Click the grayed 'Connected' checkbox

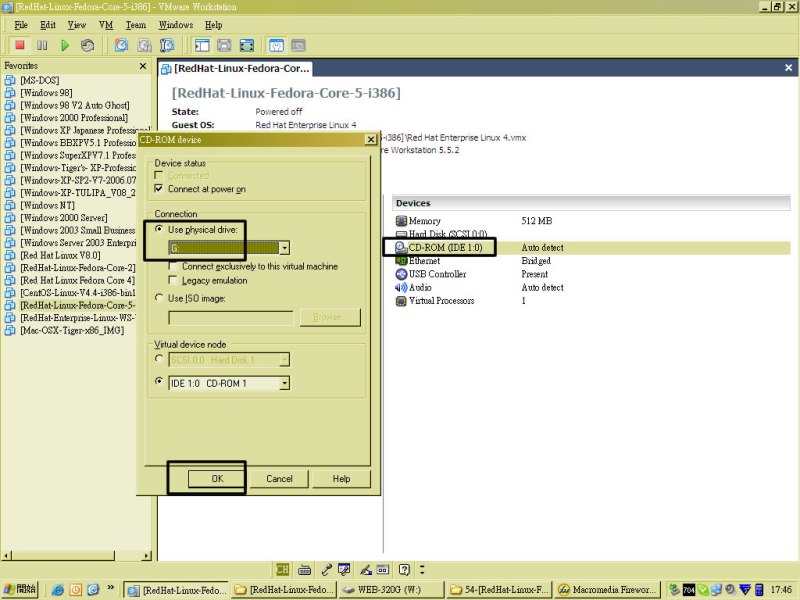click(159, 176)
